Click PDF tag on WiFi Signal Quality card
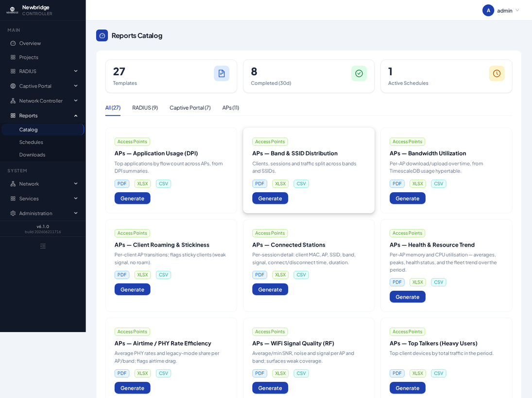 point(259,373)
